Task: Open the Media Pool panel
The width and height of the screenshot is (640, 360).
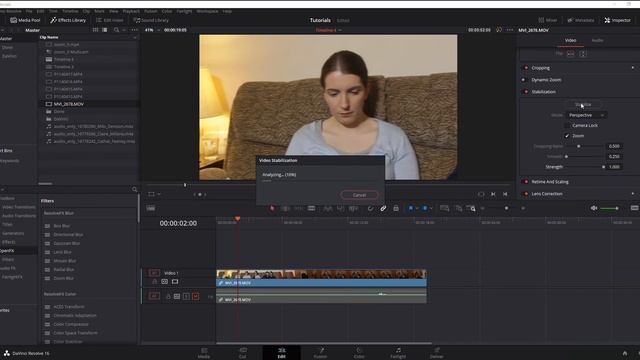Action: click(25, 20)
